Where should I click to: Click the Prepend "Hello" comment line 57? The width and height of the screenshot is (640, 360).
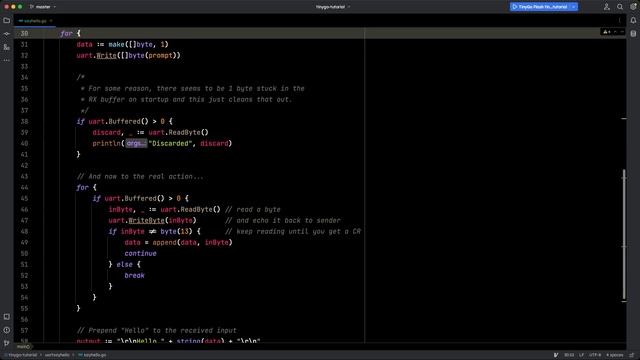[157, 331]
